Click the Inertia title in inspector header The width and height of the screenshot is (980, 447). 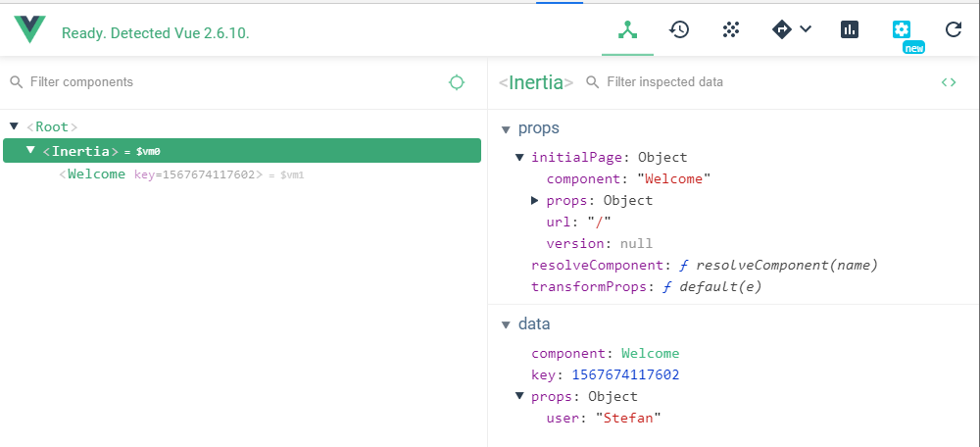(x=536, y=82)
